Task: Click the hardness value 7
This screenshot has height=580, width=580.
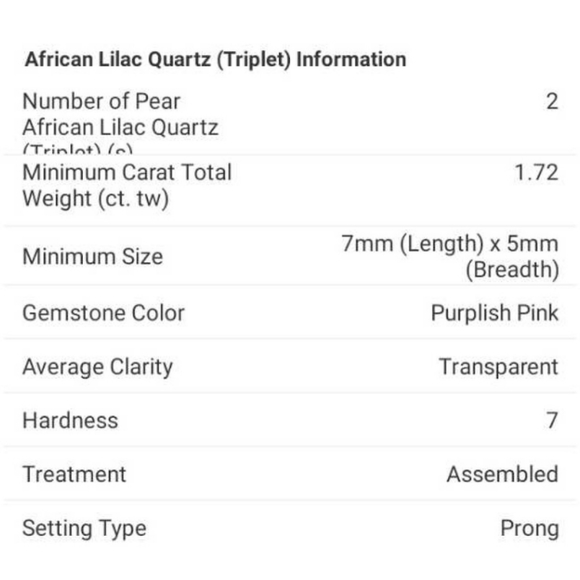Action: coord(552,421)
